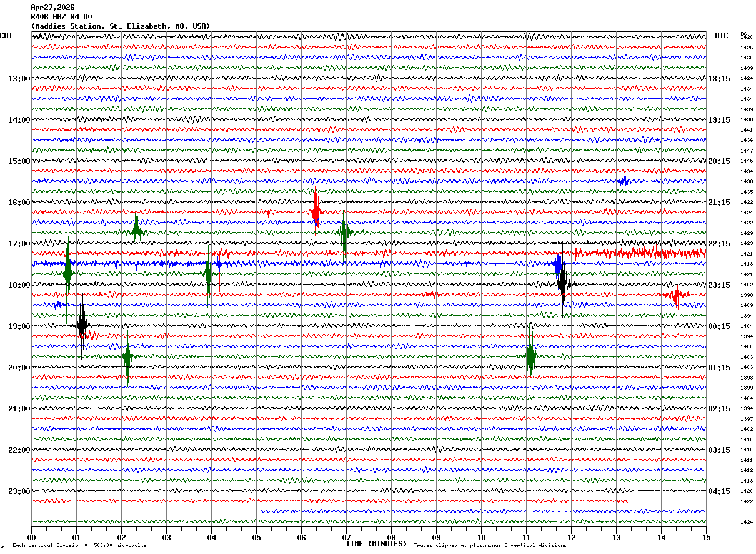Click the 03:15 UTC time label

click(719, 450)
